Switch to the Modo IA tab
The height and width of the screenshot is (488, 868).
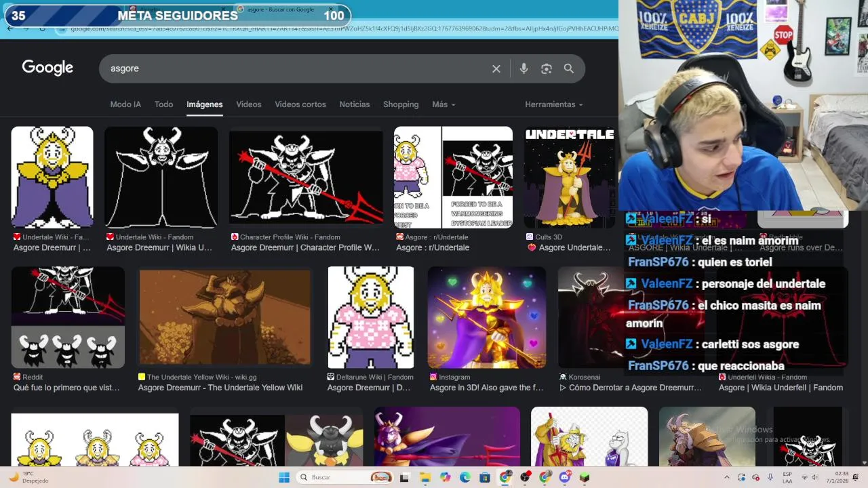(x=125, y=104)
